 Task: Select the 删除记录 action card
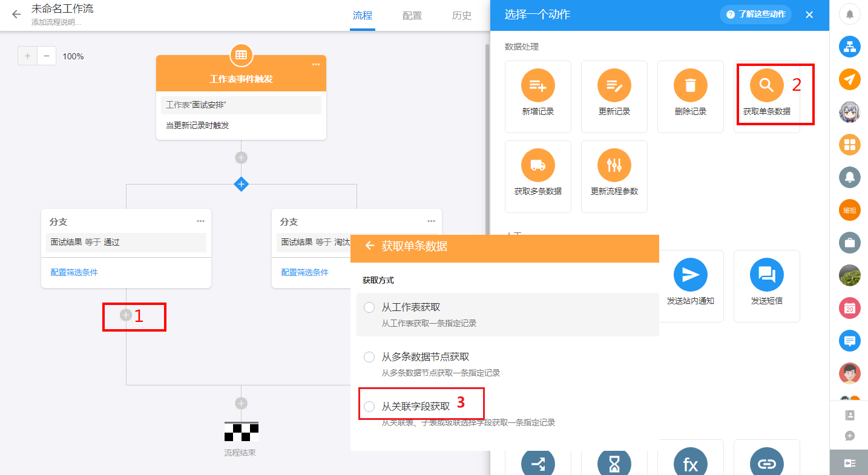tap(691, 97)
